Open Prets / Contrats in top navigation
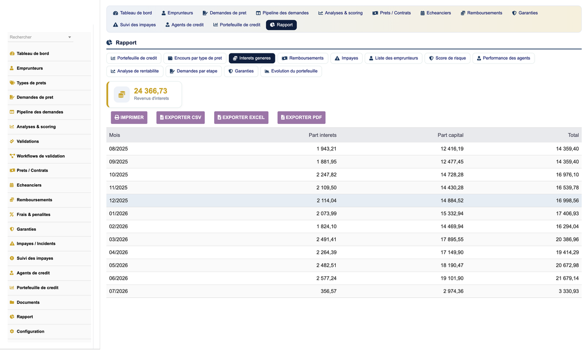 pos(392,13)
